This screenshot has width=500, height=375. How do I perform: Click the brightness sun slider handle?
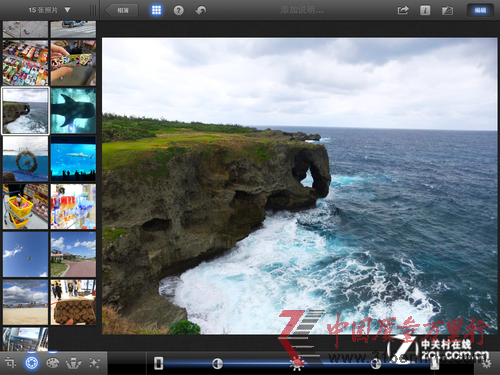tap(296, 364)
